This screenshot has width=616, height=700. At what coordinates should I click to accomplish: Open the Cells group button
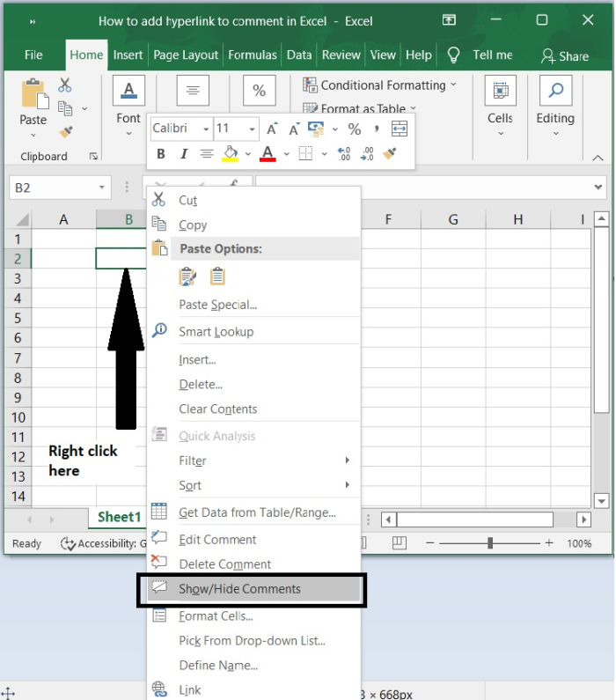click(x=501, y=90)
